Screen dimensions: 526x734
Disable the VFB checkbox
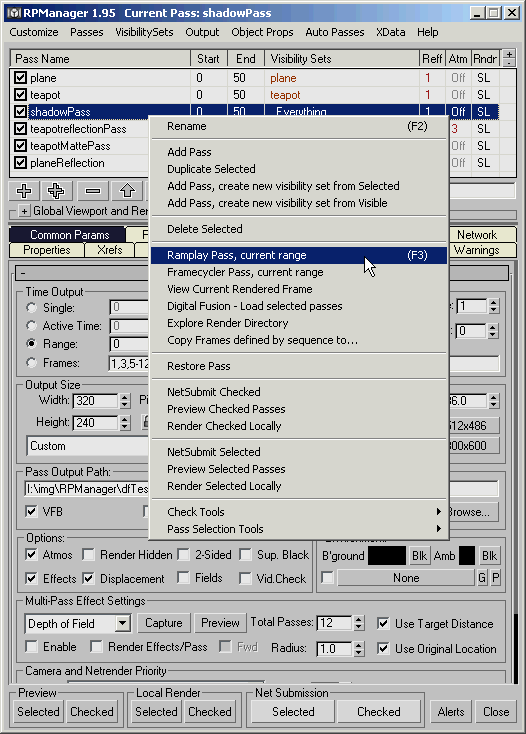pos(31,511)
